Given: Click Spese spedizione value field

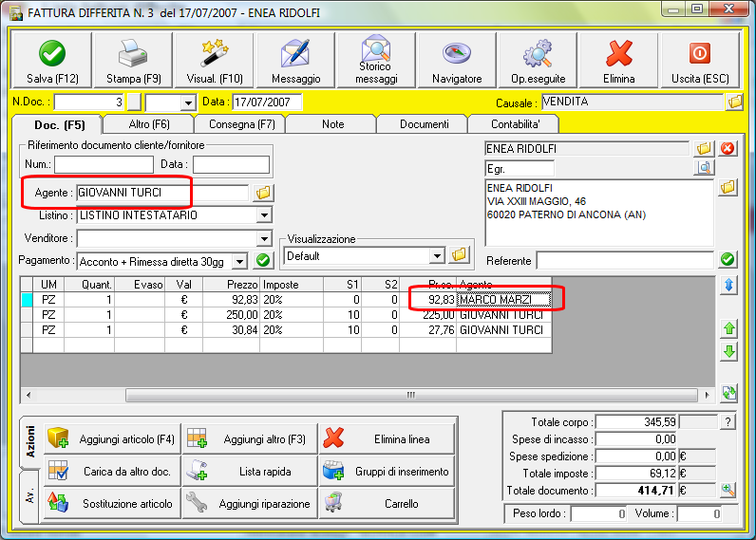Looking at the screenshot, I should point(636,456).
